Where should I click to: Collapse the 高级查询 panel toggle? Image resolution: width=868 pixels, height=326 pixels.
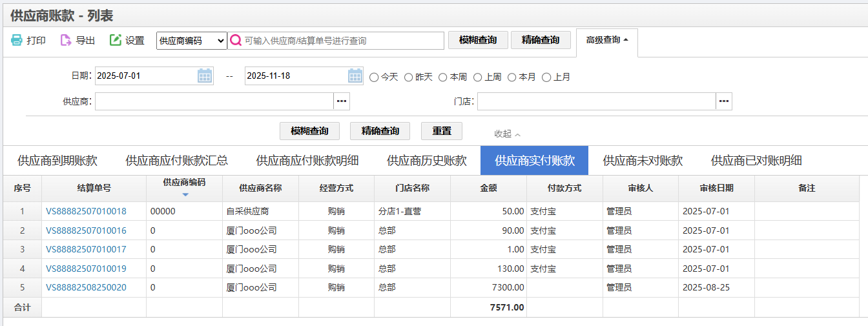(606, 40)
